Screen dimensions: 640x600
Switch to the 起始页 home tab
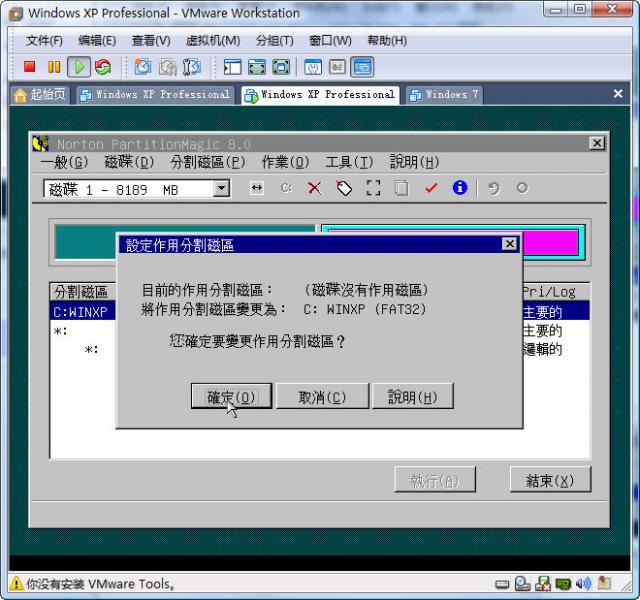click(x=40, y=95)
